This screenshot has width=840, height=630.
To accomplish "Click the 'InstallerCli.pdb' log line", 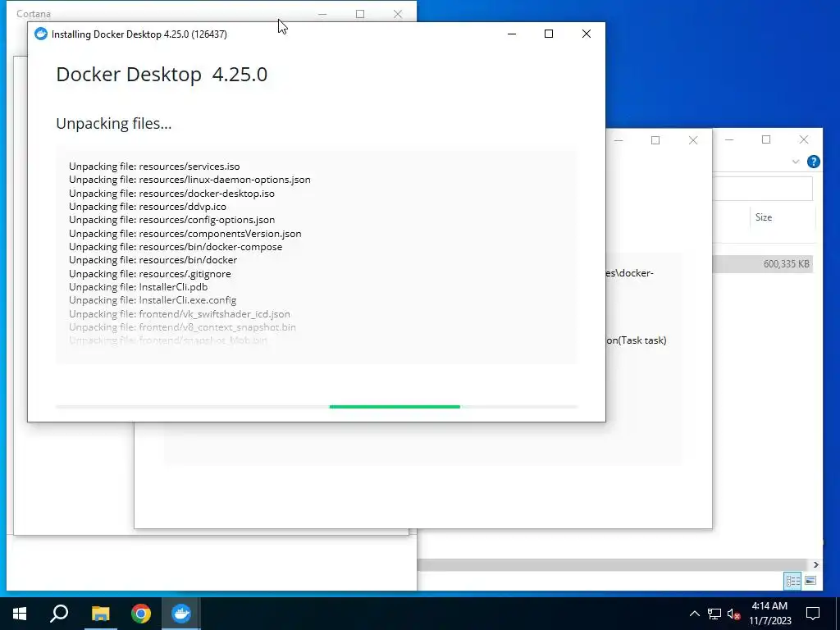I will click(138, 286).
